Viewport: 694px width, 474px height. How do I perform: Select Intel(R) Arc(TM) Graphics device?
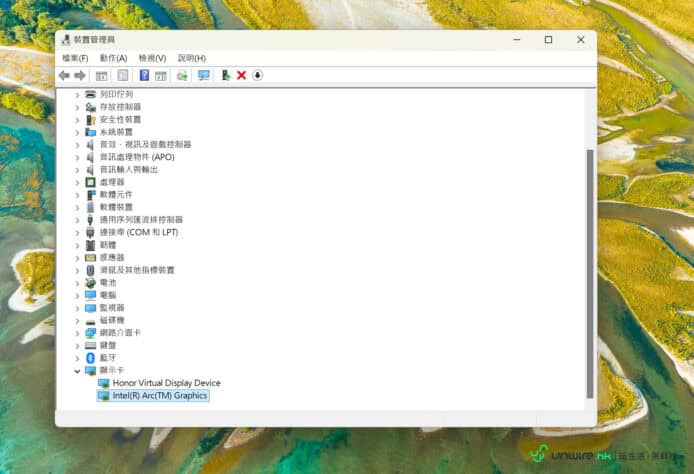(x=159, y=396)
